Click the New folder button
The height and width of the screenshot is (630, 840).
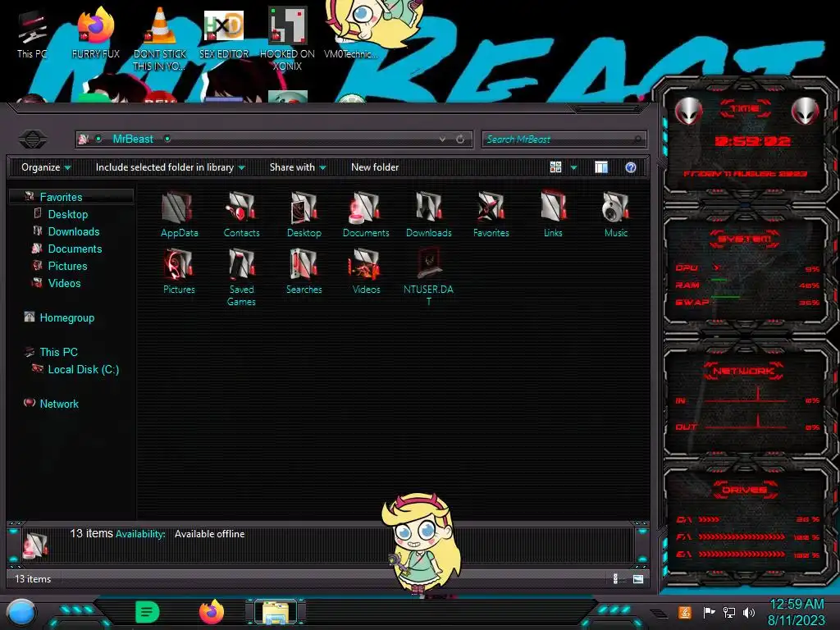[x=375, y=167]
